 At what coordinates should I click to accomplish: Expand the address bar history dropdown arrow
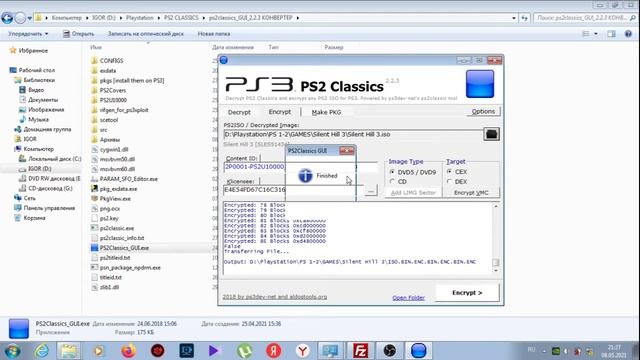(514, 18)
